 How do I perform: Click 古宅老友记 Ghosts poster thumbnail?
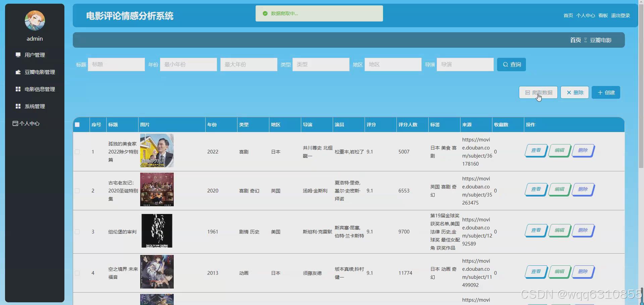tap(157, 189)
